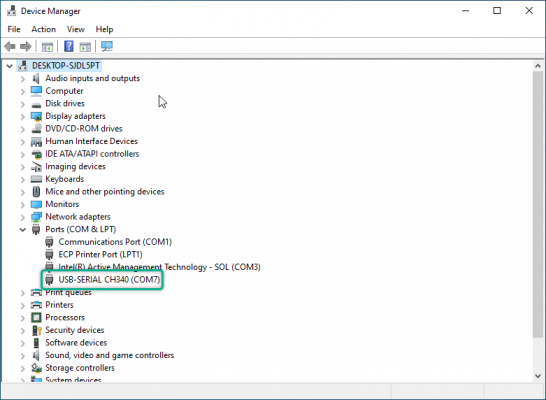Expand the Processors chevron
Screen dimensions: 546x400
23,318
